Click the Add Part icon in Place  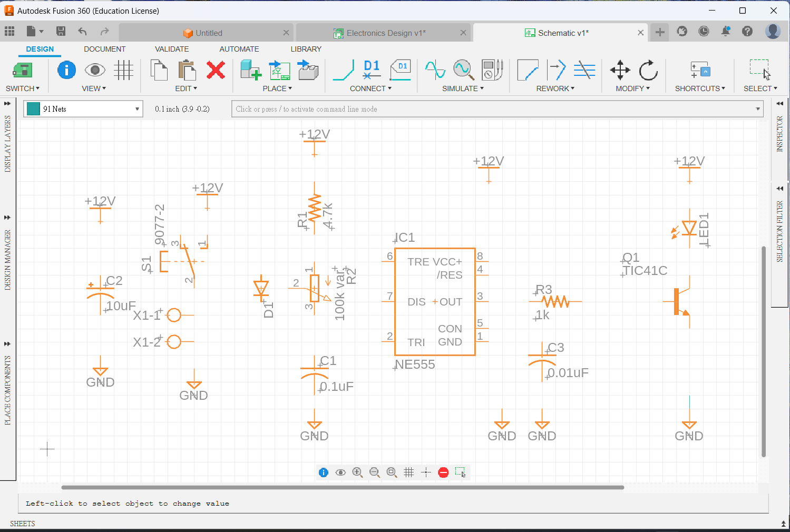[250, 70]
